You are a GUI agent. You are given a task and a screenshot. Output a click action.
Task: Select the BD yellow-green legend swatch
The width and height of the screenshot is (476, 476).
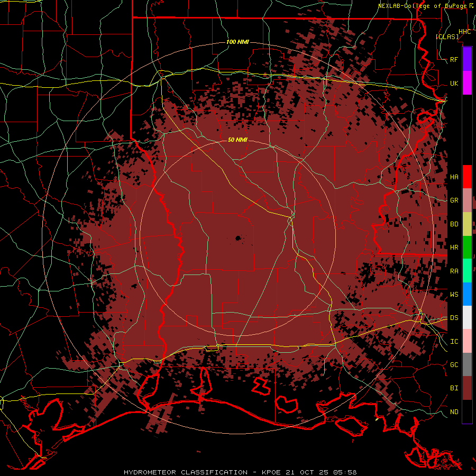tap(467, 224)
